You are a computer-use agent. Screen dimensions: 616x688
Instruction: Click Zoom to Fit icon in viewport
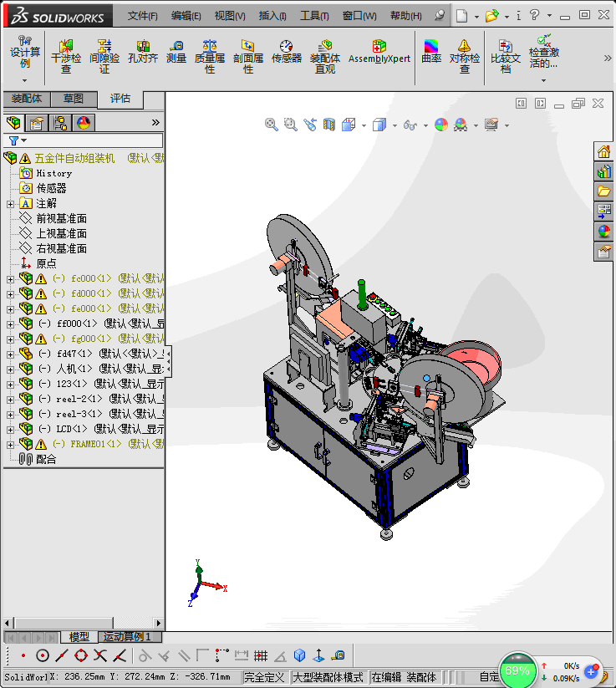coord(271,125)
